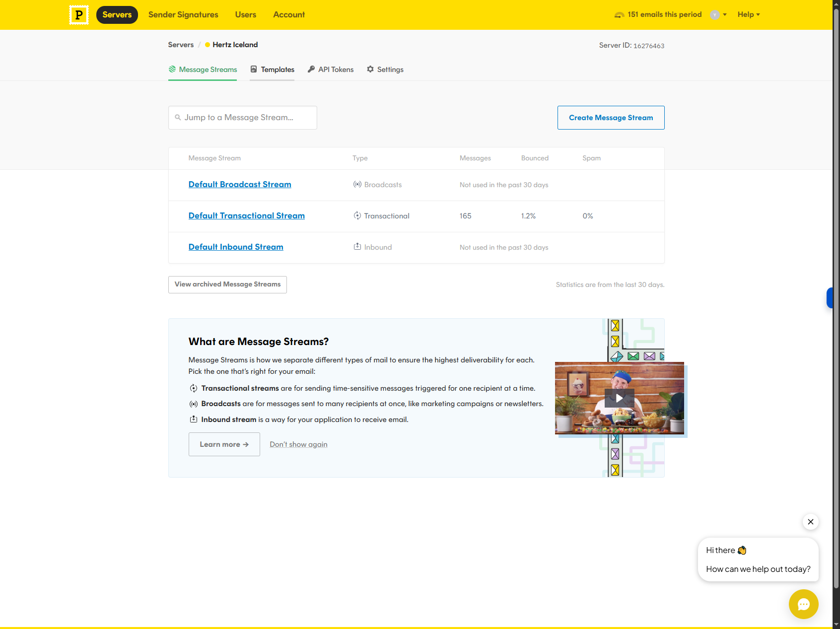Play the Message Streams intro video

coord(619,398)
